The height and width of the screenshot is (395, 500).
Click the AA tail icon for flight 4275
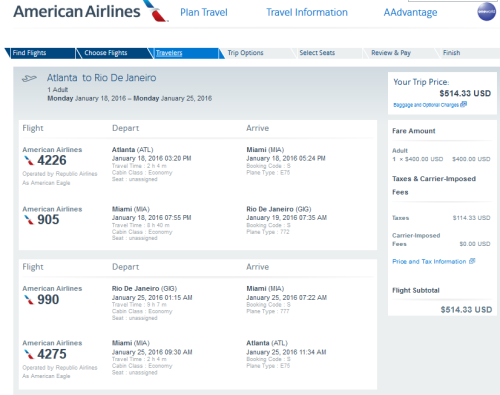click(x=29, y=354)
